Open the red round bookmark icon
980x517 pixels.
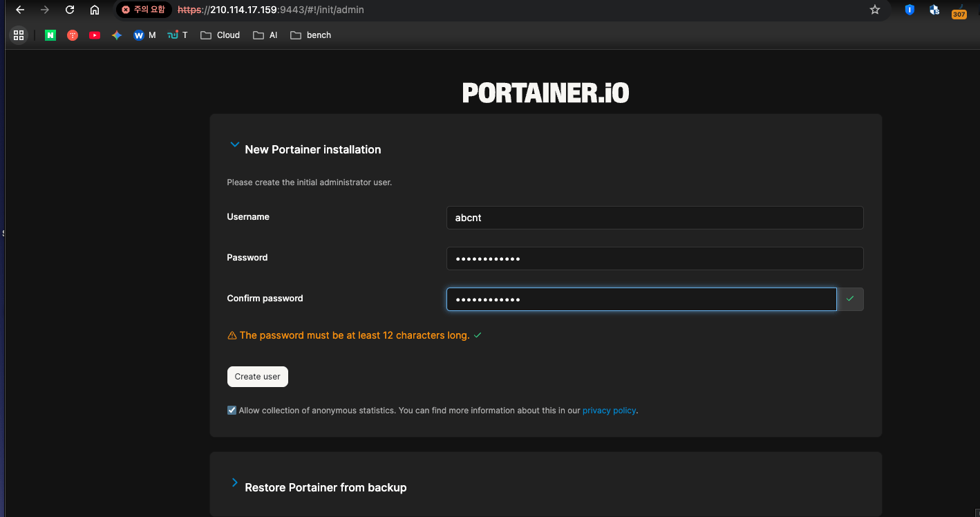(73, 35)
